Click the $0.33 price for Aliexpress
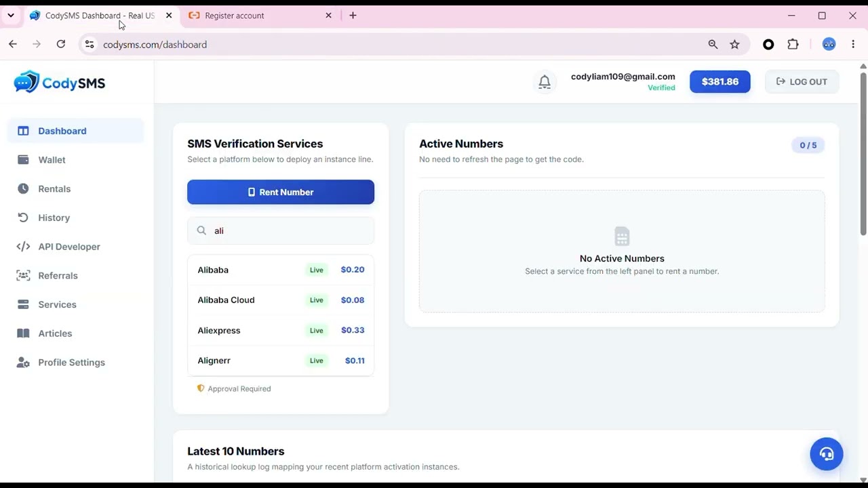868x488 pixels. tap(353, 330)
